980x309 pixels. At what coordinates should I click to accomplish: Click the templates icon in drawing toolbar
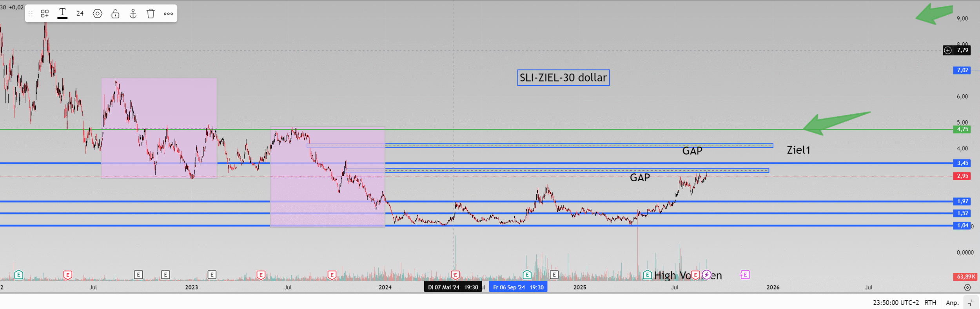(45, 14)
